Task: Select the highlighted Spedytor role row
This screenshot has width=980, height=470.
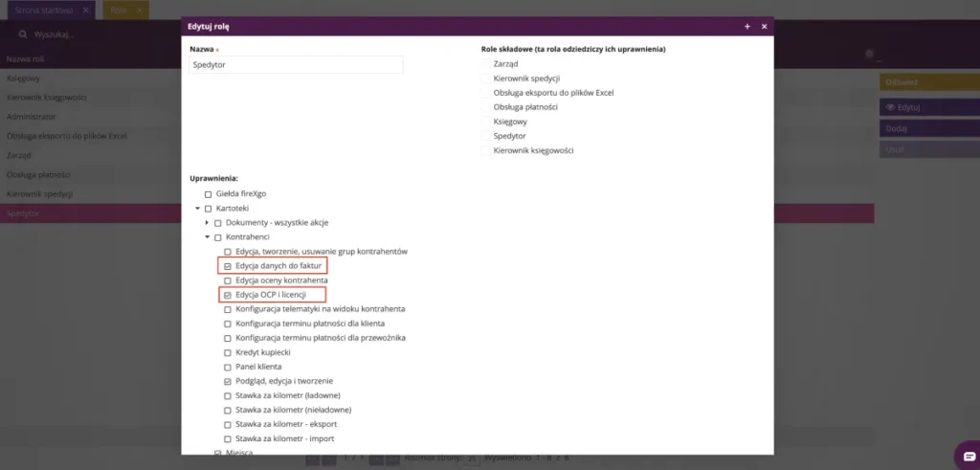Action: tap(91, 213)
